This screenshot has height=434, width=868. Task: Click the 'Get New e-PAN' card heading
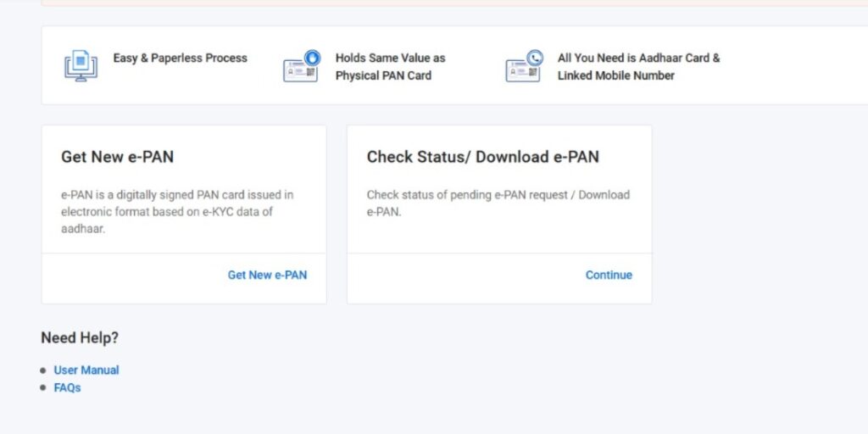point(118,157)
